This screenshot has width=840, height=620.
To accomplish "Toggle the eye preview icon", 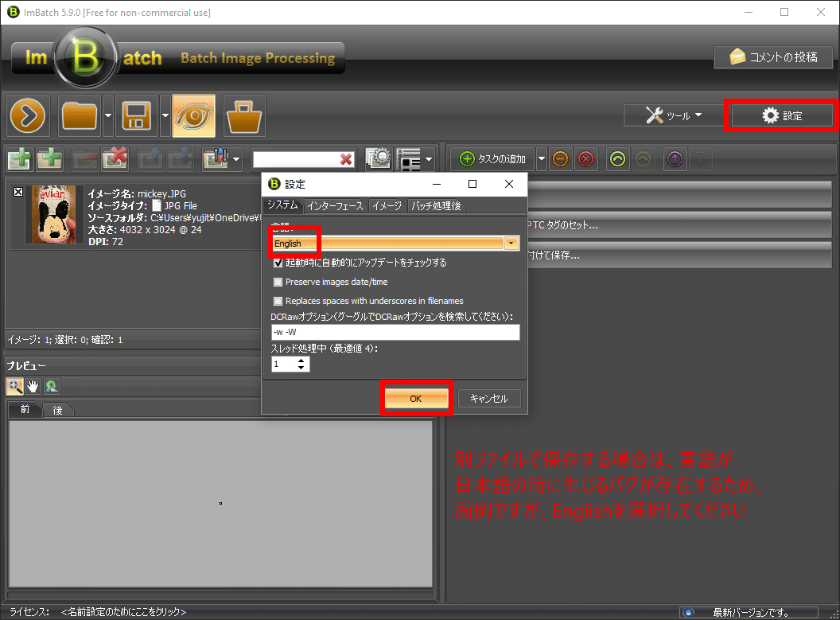I will click(193, 116).
